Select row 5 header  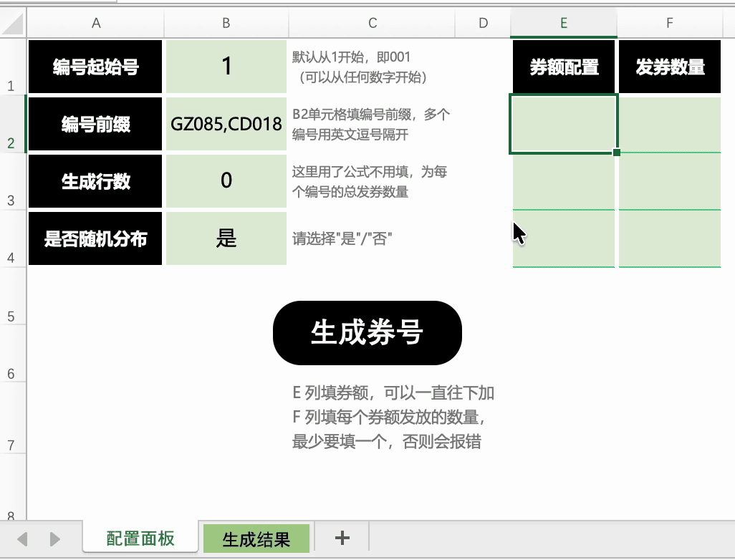click(x=13, y=296)
